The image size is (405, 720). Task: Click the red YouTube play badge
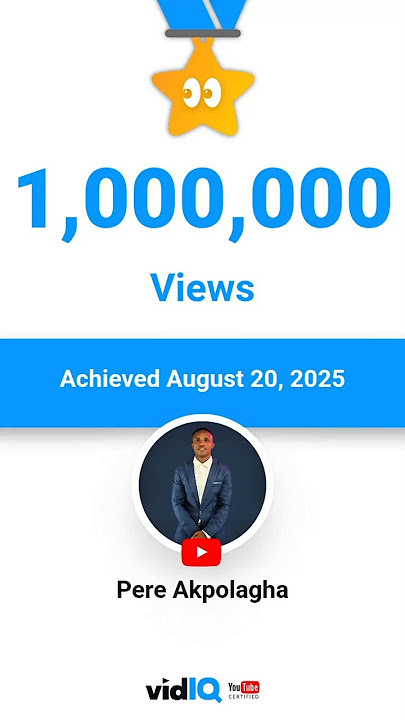pyautogui.click(x=201, y=552)
